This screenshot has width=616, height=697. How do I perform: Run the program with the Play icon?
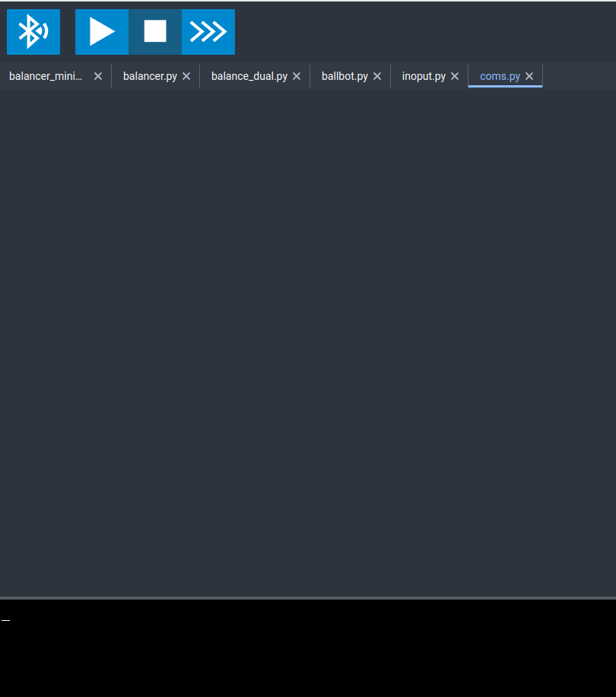point(101,31)
